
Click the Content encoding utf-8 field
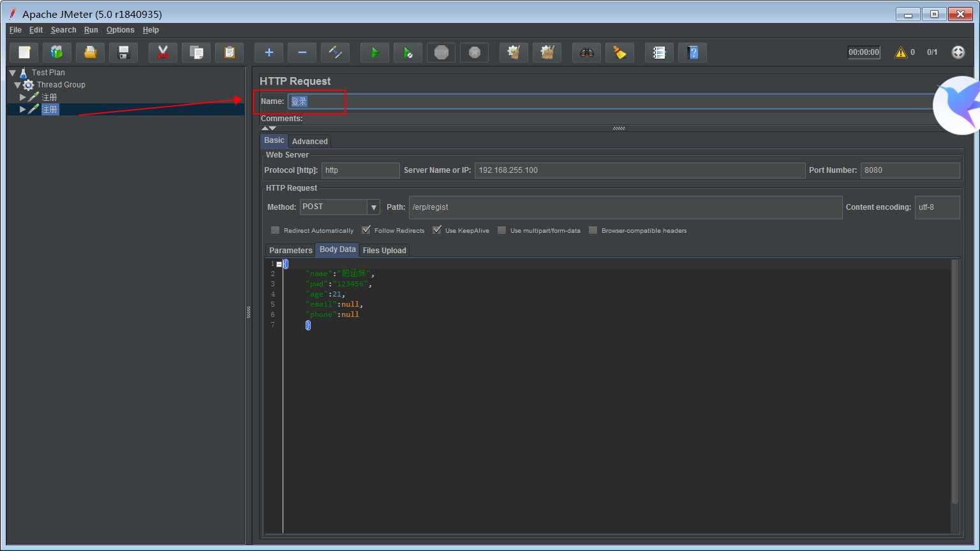(937, 207)
